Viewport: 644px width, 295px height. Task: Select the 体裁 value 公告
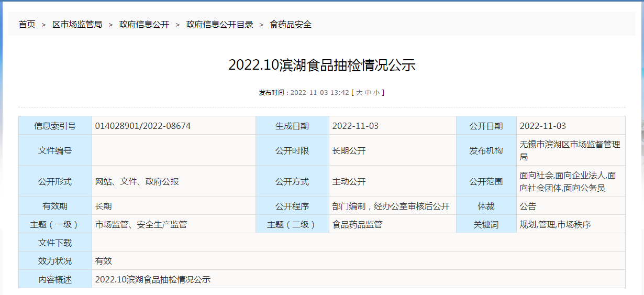(x=528, y=206)
